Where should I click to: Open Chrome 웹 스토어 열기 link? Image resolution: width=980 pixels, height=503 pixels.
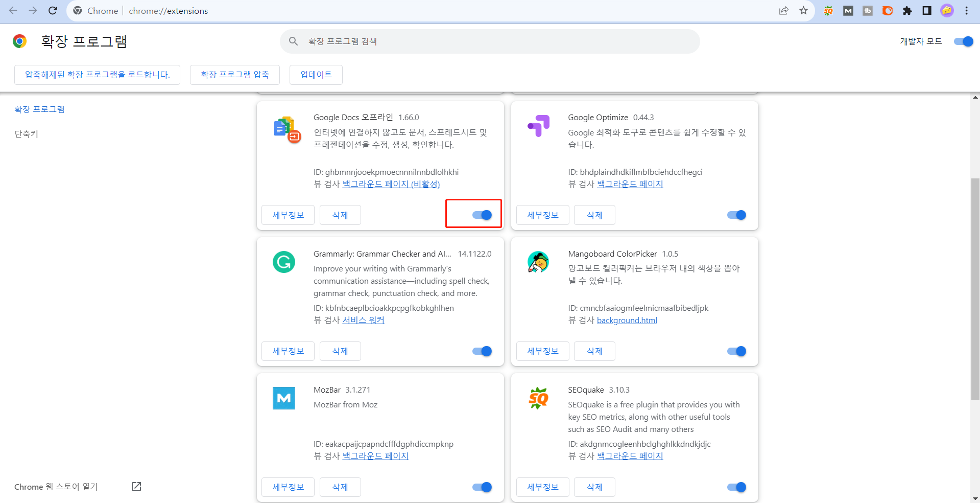56,487
